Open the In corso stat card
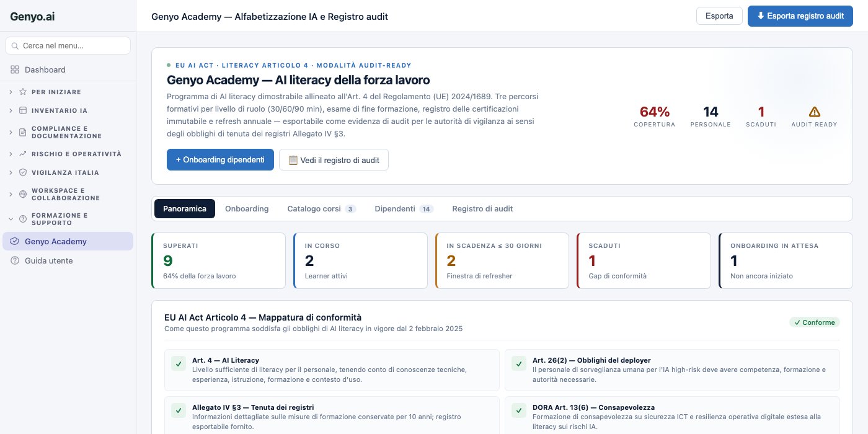This screenshot has height=434, width=868. (360, 260)
